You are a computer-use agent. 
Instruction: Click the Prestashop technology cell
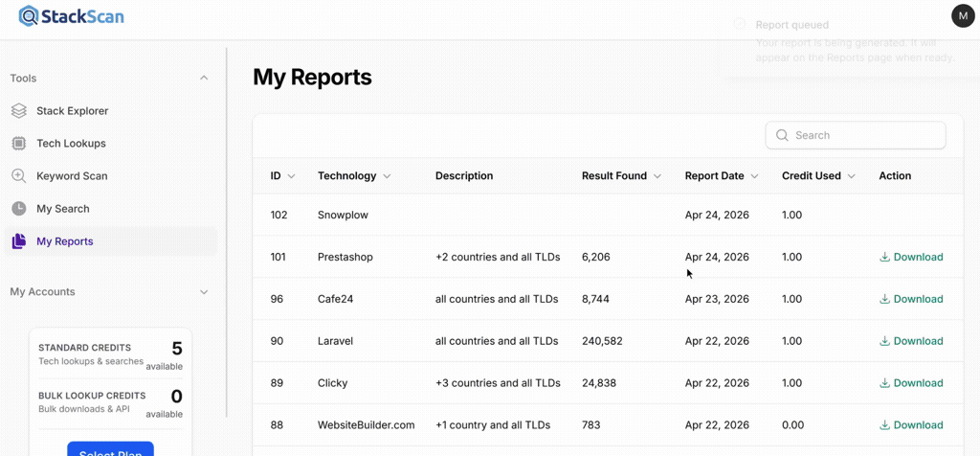pos(345,257)
